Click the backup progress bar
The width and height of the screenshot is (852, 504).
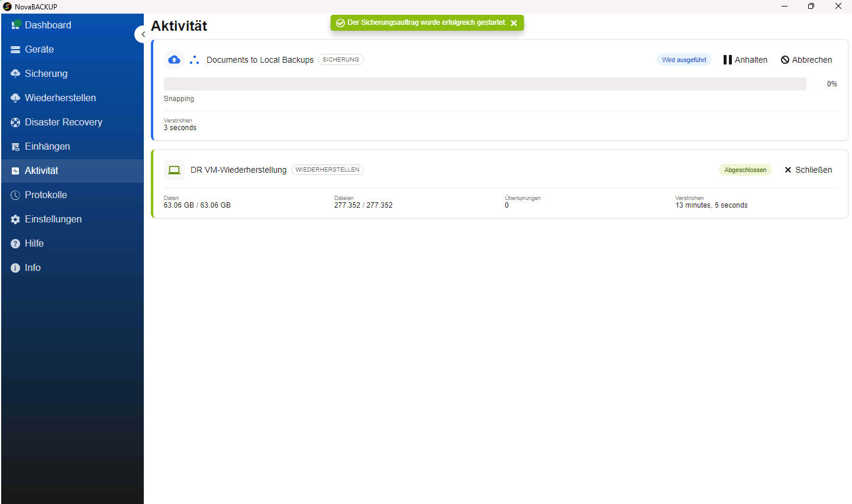pyautogui.click(x=485, y=84)
